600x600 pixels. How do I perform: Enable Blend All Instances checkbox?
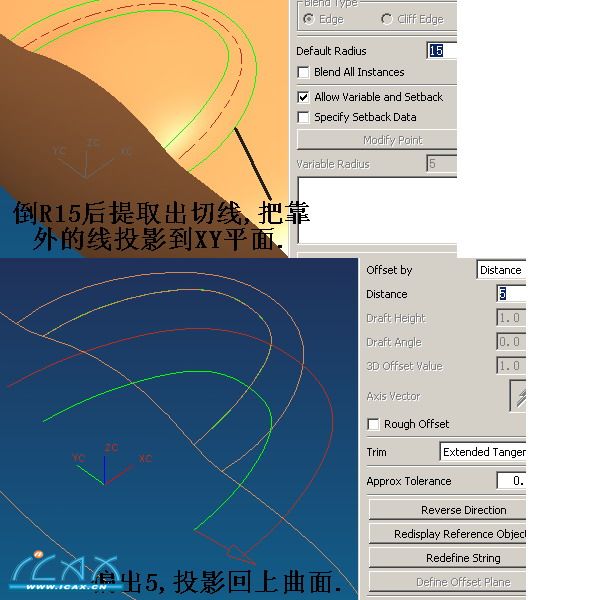coord(303,72)
